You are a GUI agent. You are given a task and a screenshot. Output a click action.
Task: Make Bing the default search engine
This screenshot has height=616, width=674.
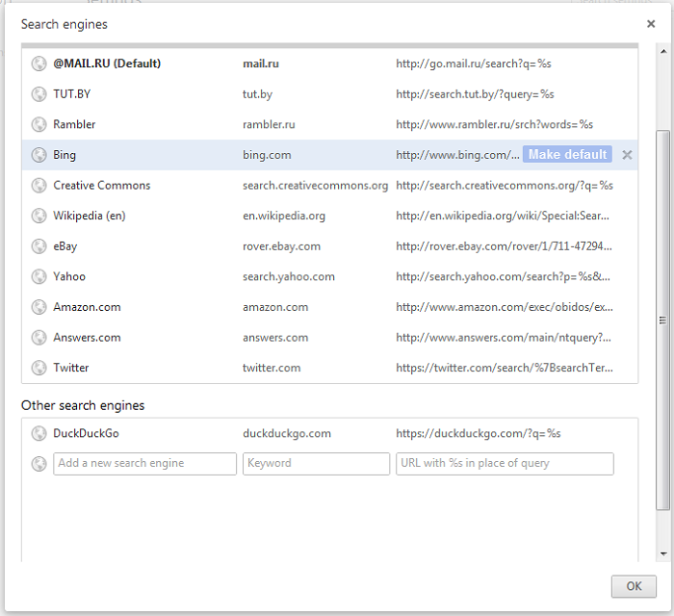point(567,154)
